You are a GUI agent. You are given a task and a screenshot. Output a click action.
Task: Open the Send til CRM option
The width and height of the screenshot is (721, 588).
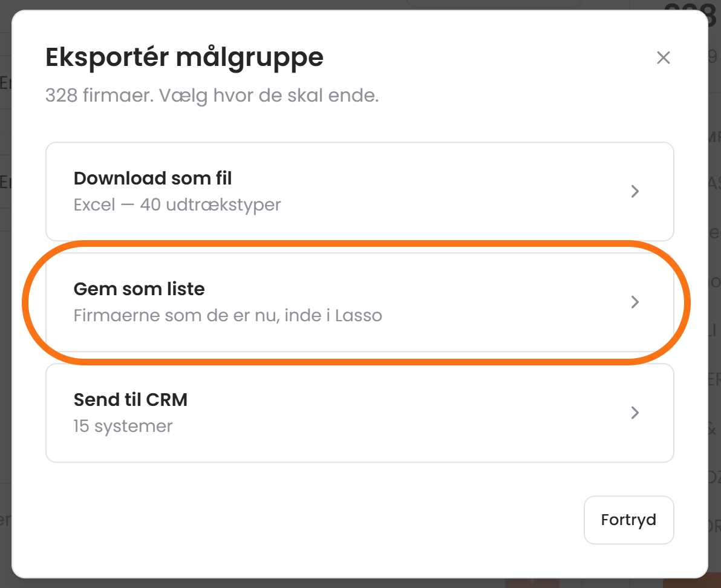click(x=359, y=413)
